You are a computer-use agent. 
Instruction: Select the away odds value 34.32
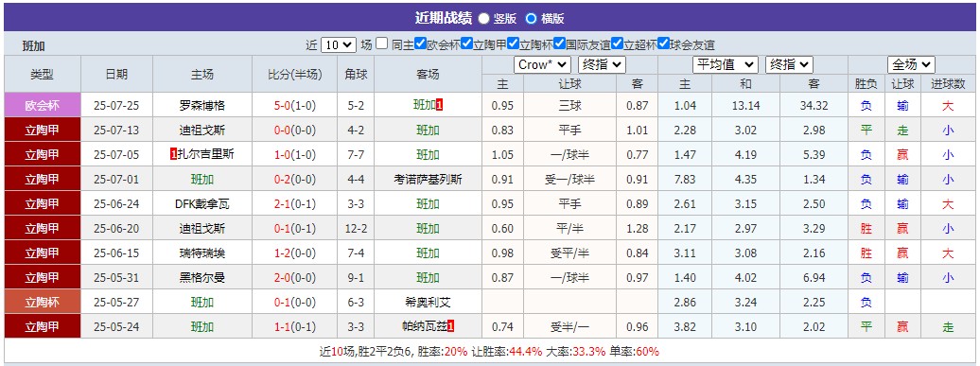coord(814,106)
